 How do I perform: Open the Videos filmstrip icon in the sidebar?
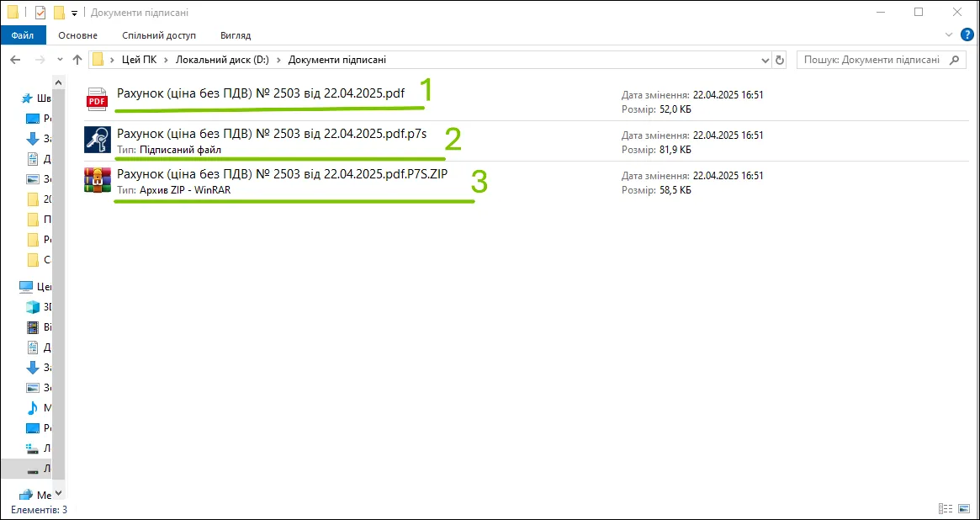[33, 326]
